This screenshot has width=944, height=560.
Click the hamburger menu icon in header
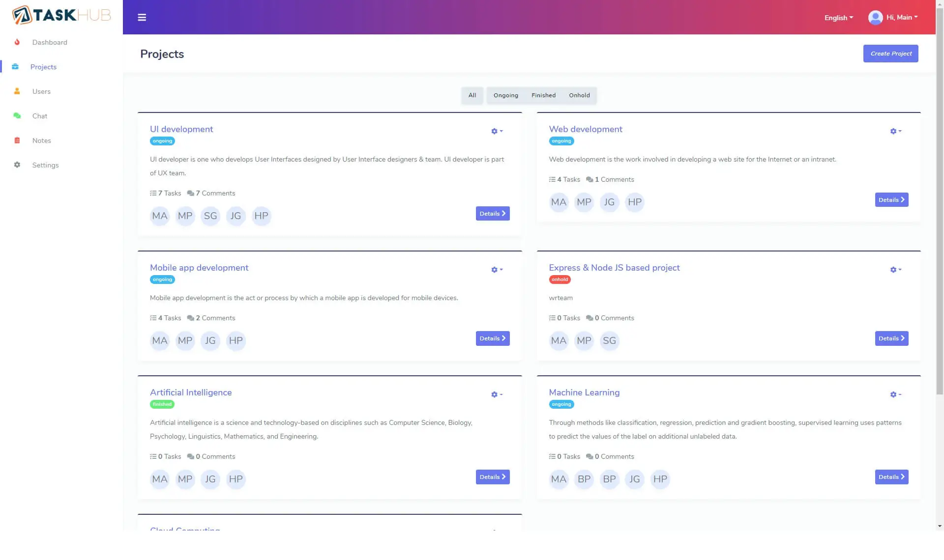click(142, 18)
